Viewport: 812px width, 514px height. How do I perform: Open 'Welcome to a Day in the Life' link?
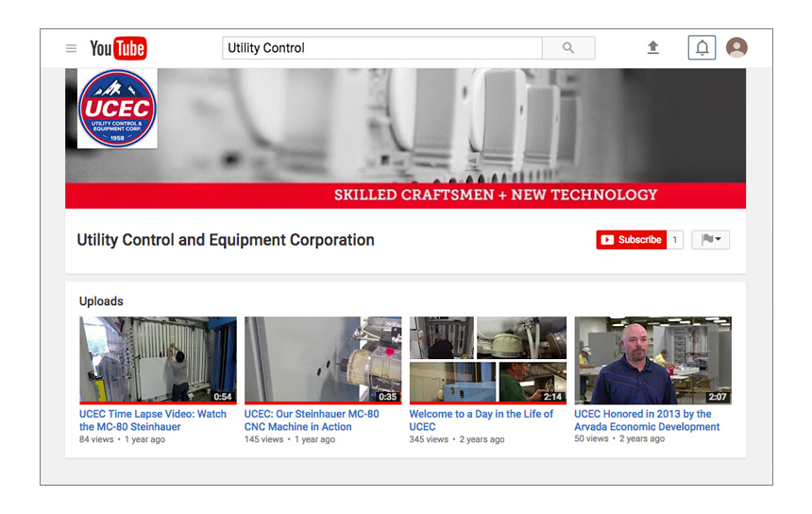[482, 420]
